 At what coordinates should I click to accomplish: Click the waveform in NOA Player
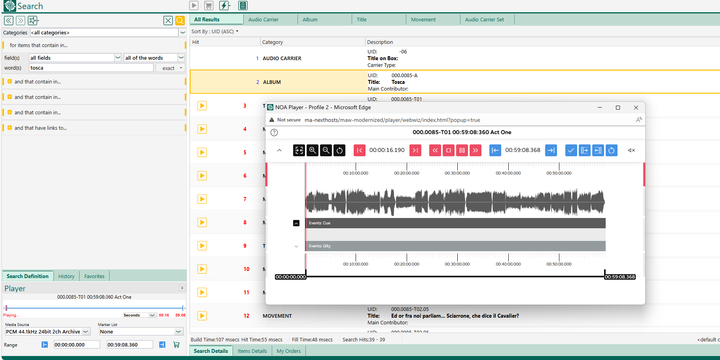455,202
